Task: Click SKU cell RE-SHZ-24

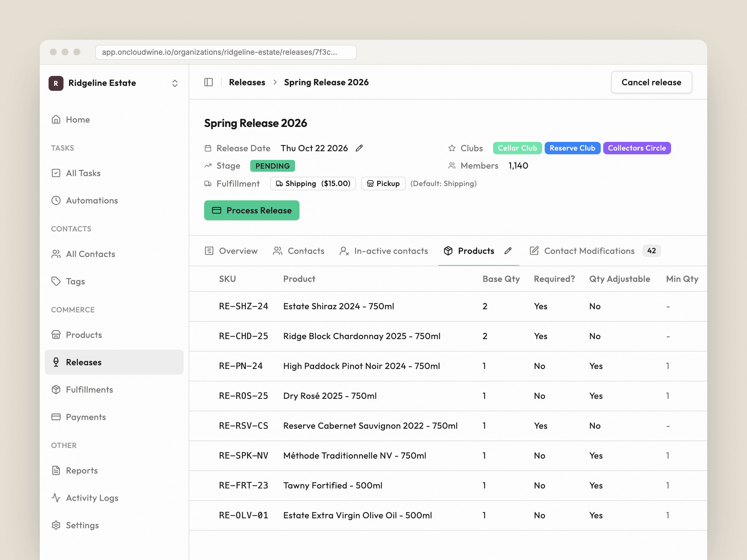Action: click(x=243, y=306)
